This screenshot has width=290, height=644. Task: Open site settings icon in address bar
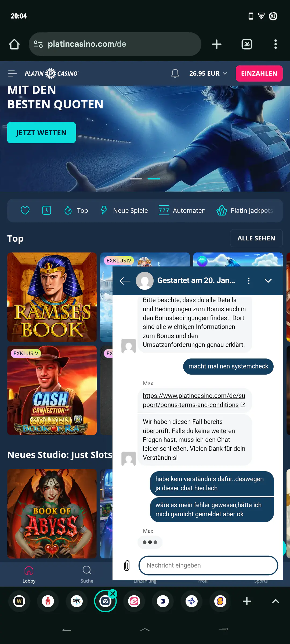(x=38, y=44)
